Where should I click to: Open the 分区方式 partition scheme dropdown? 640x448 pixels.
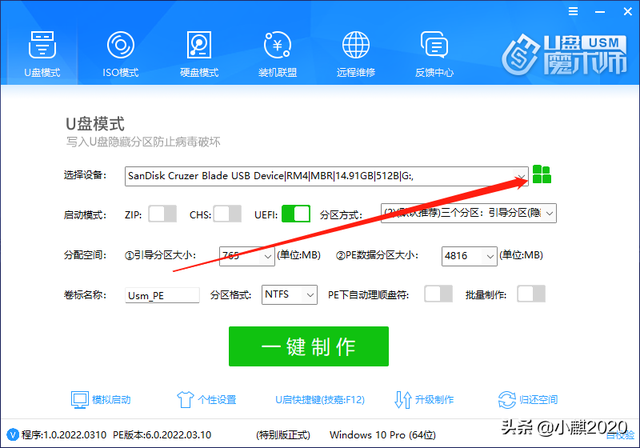tap(469, 213)
